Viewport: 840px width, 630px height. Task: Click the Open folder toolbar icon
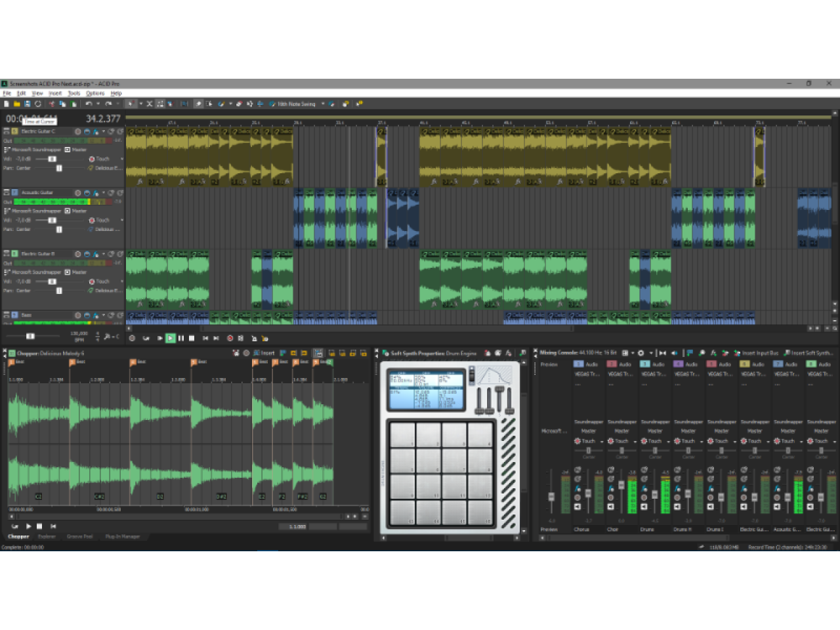[17, 104]
